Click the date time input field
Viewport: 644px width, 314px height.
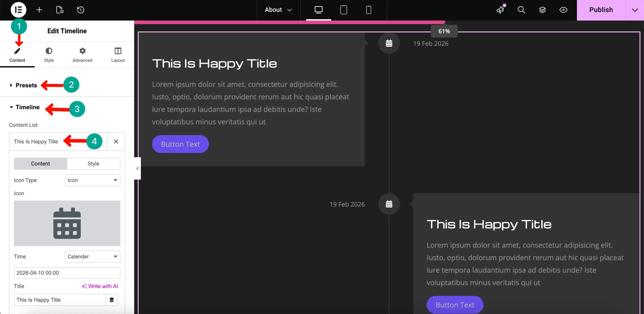[x=67, y=273]
